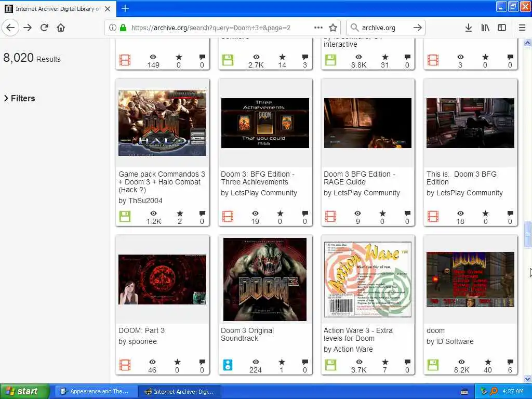This screenshot has width=532, height=399.
Task: Open Action Ware 3 cover thumbnail
Action: (368, 279)
